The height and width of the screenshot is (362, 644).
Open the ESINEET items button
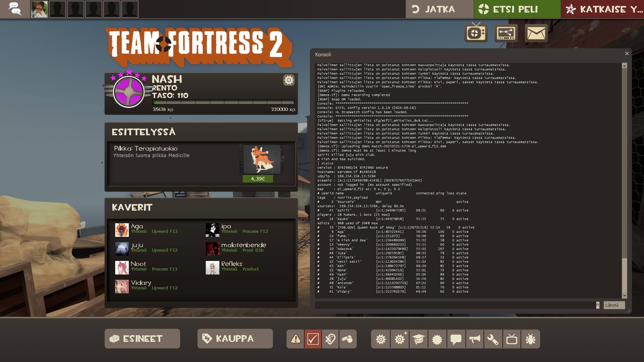click(x=142, y=339)
